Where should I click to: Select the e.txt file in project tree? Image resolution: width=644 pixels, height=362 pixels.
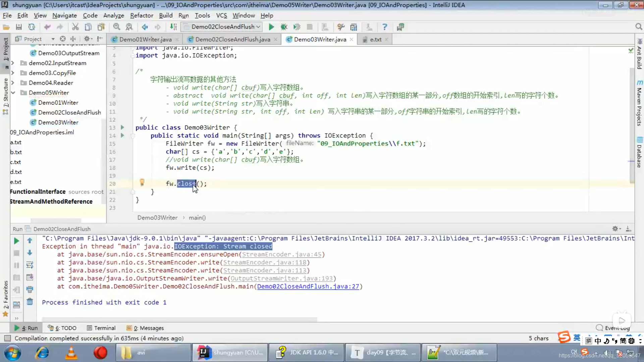click(x=16, y=182)
